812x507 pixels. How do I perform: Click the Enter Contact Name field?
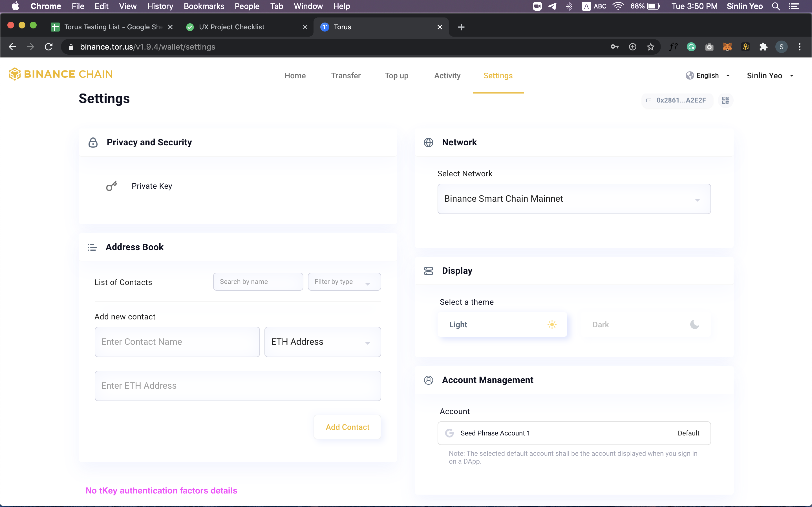pyautogui.click(x=177, y=342)
